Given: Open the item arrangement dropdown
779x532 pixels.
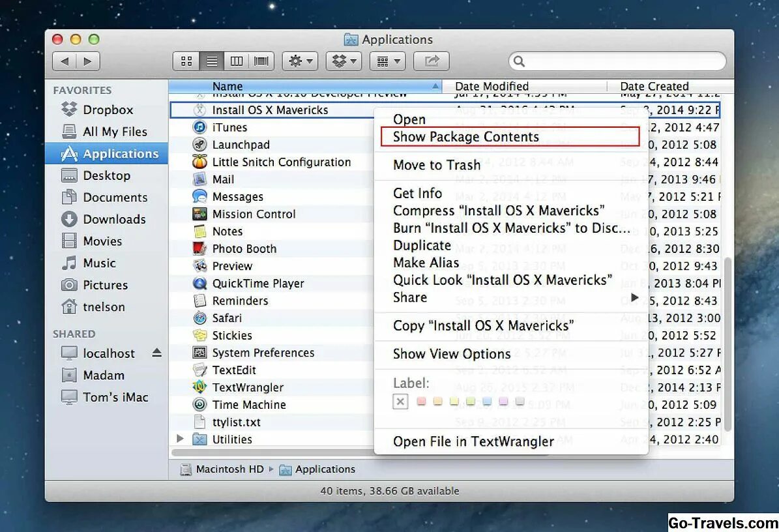Looking at the screenshot, I should tap(387, 61).
